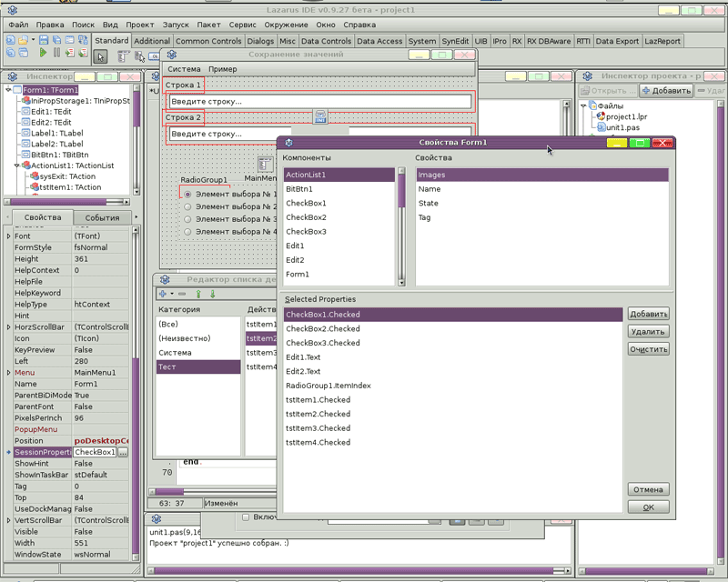Select 'RadioGroup1.ItemIndex' in Selected Properties

pos(328,386)
